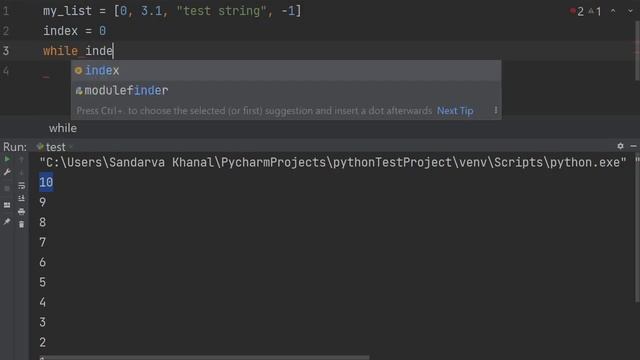Click line number 4 in the gutter
Viewport: 640px width, 360px height.
point(6,71)
